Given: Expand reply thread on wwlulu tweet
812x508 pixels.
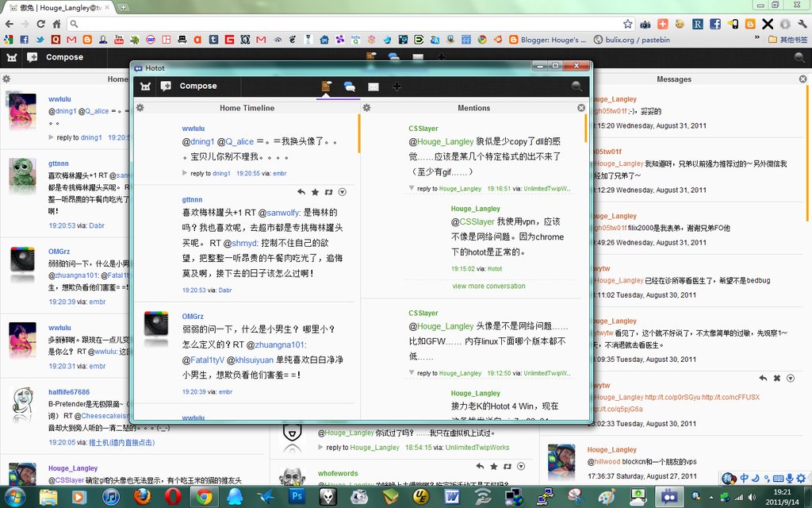Looking at the screenshot, I should [x=185, y=173].
